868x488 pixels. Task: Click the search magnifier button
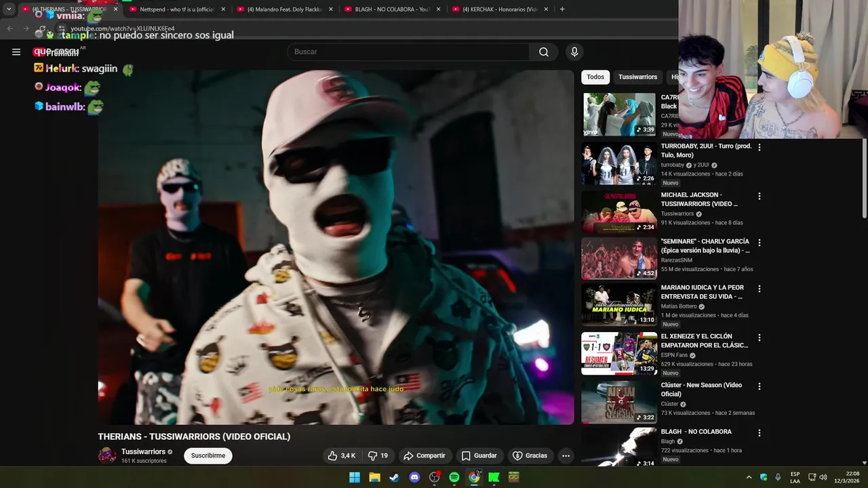(x=544, y=52)
